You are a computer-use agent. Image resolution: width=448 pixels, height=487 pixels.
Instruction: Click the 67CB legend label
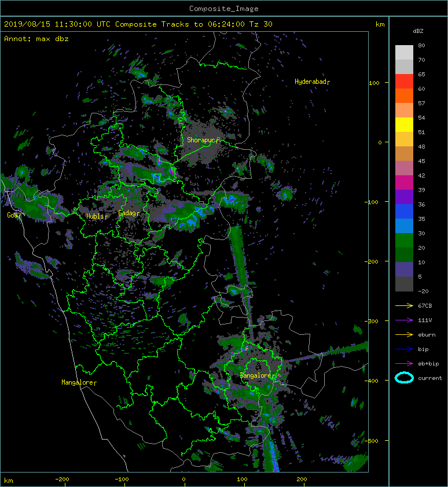pyautogui.click(x=425, y=305)
